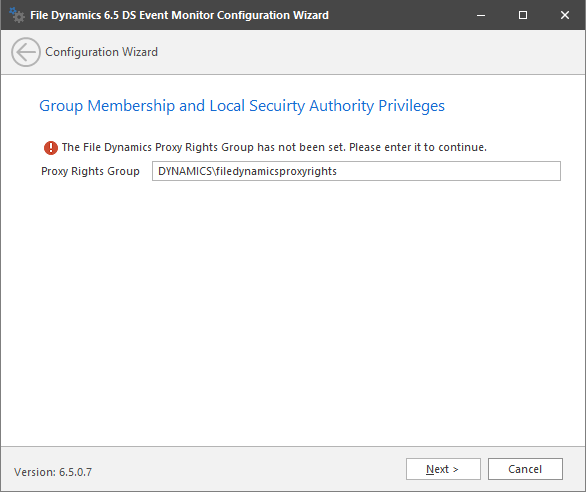This screenshot has width=586, height=492.
Task: Click the DYNAMICS\filedynamicsproxyrights text entry
Action: pos(247,171)
